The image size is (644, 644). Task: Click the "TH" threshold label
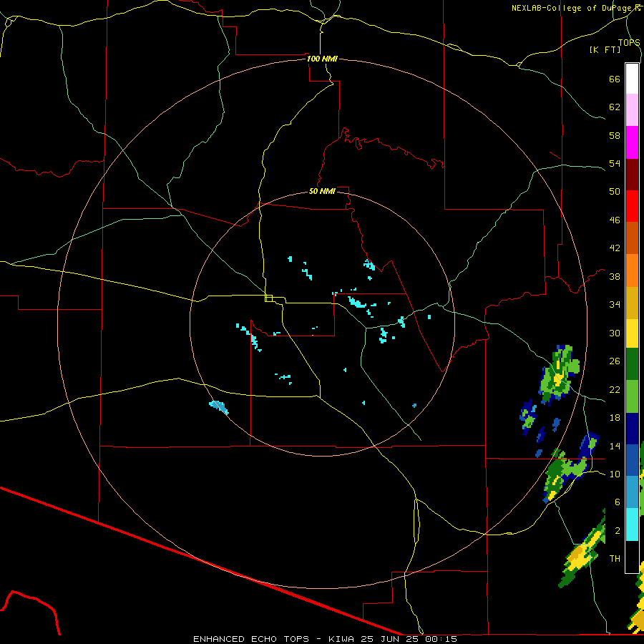point(615,559)
